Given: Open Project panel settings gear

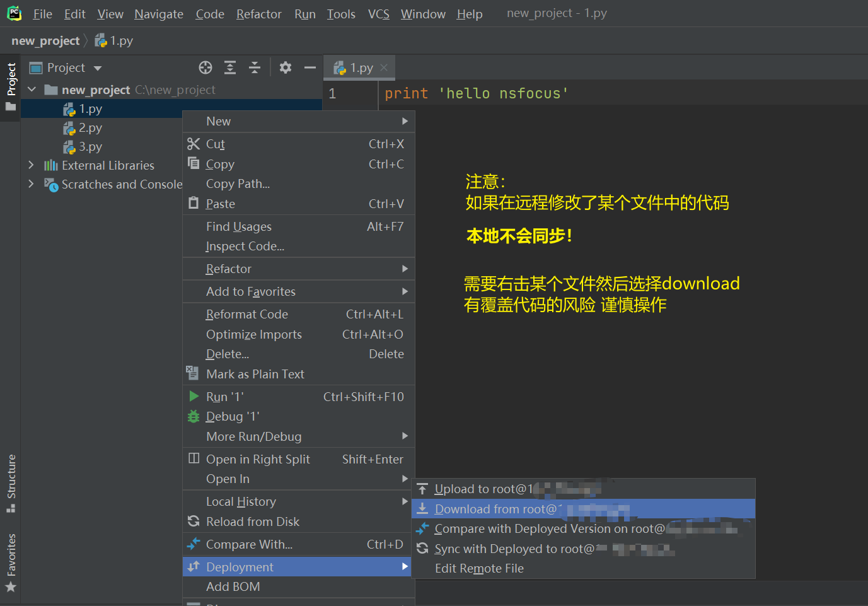Looking at the screenshot, I should pos(286,67).
